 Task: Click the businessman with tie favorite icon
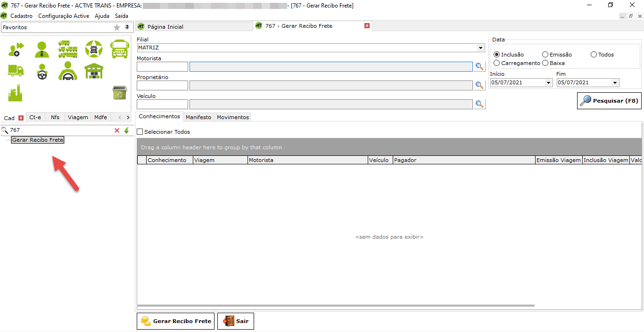(41, 49)
